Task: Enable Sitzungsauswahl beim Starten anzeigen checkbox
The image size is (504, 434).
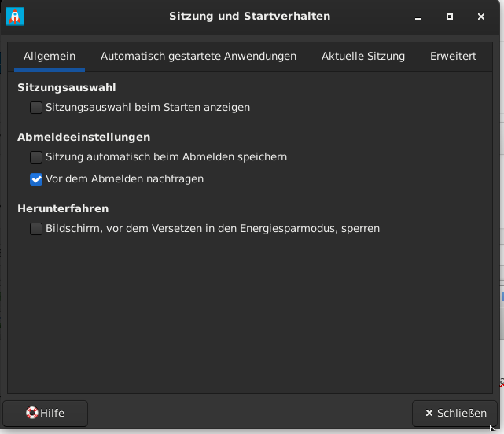Action: 36,108
